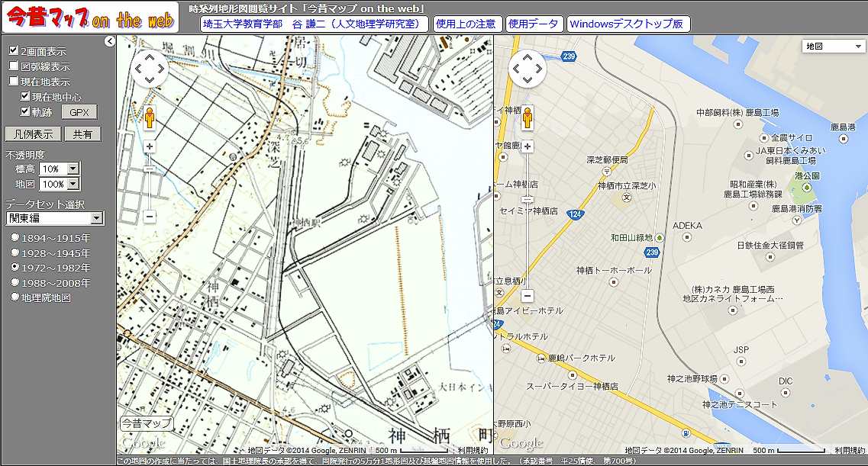This screenshot has width=868, height=466.
Task: Click the 昭和産業(株) 鹿島工場総務課 label
Action: [753, 189]
